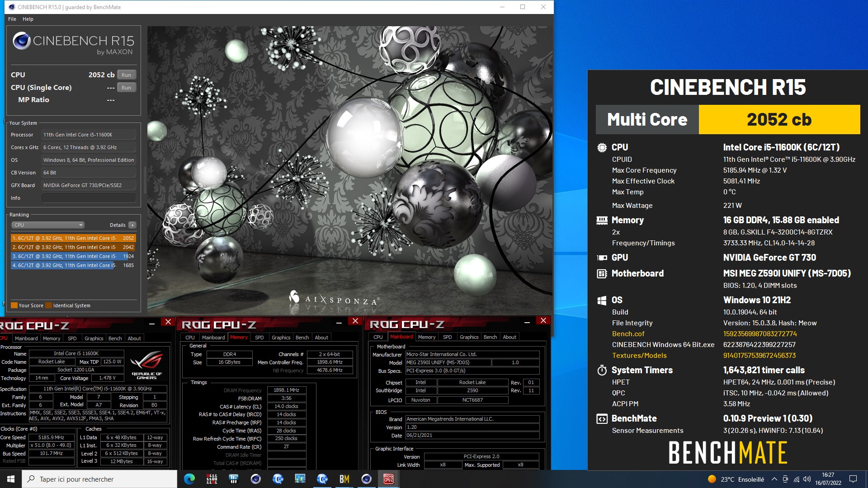
Task: Open Bench tab in CPU-Z Mainboard window
Action: pos(490,337)
